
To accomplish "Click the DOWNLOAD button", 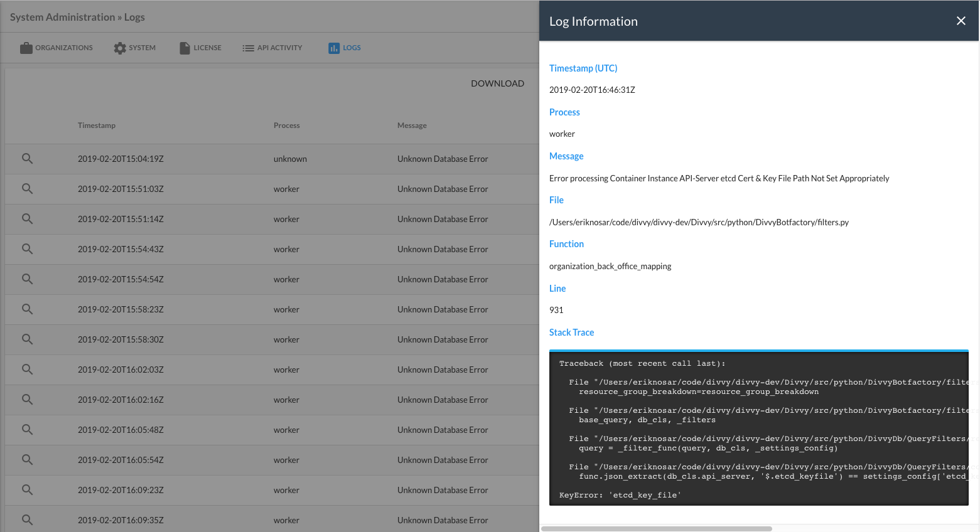I will click(497, 83).
